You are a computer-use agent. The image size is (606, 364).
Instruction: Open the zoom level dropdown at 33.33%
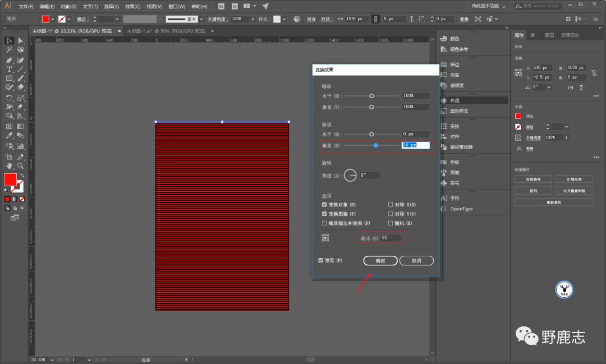pos(53,359)
